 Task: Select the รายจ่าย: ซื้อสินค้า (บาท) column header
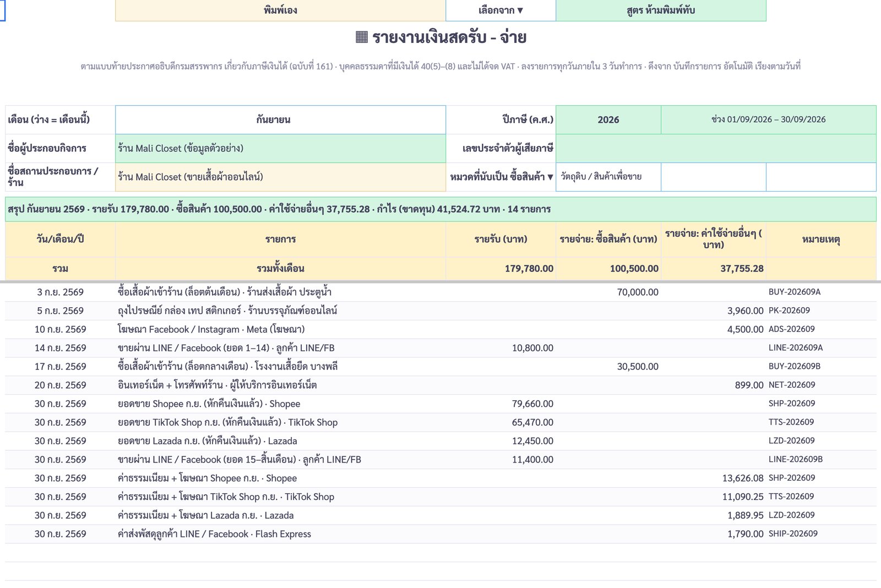[608, 239]
